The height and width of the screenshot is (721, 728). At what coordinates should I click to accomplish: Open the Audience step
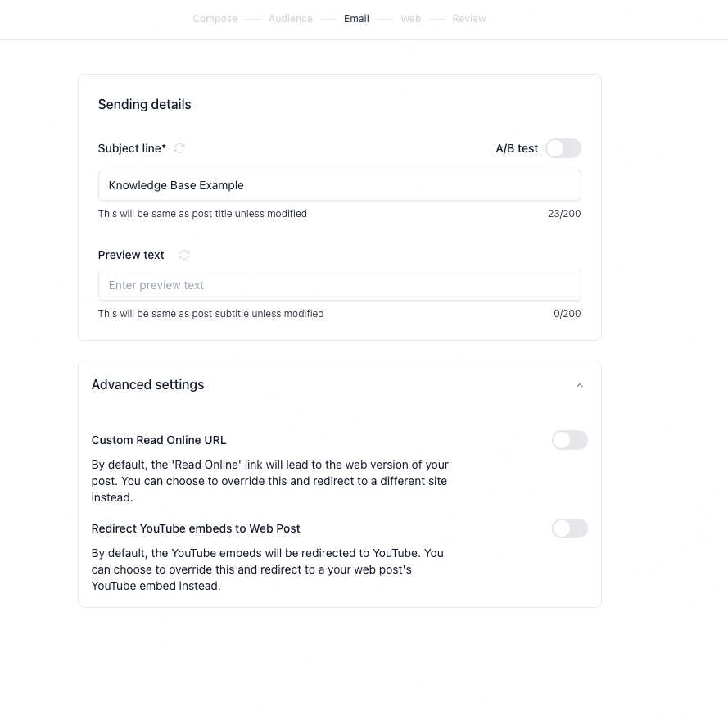pos(291,19)
